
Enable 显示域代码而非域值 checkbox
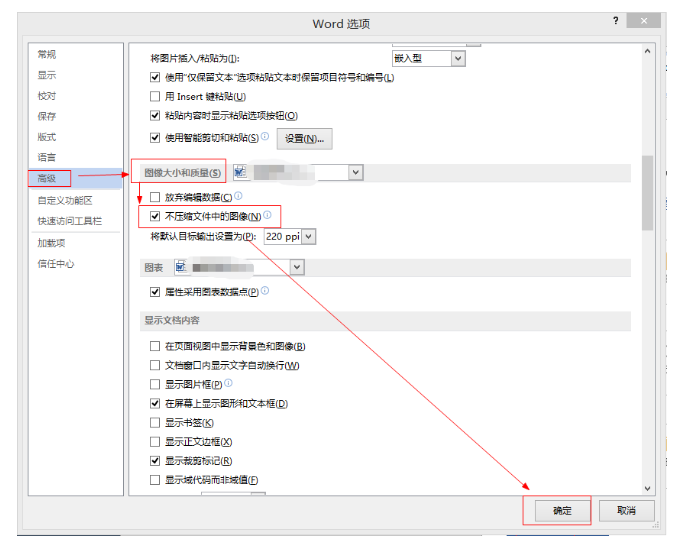155,480
